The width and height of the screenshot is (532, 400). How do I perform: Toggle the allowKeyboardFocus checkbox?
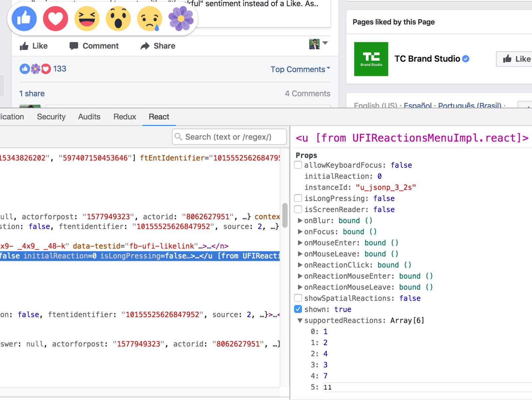tap(298, 165)
